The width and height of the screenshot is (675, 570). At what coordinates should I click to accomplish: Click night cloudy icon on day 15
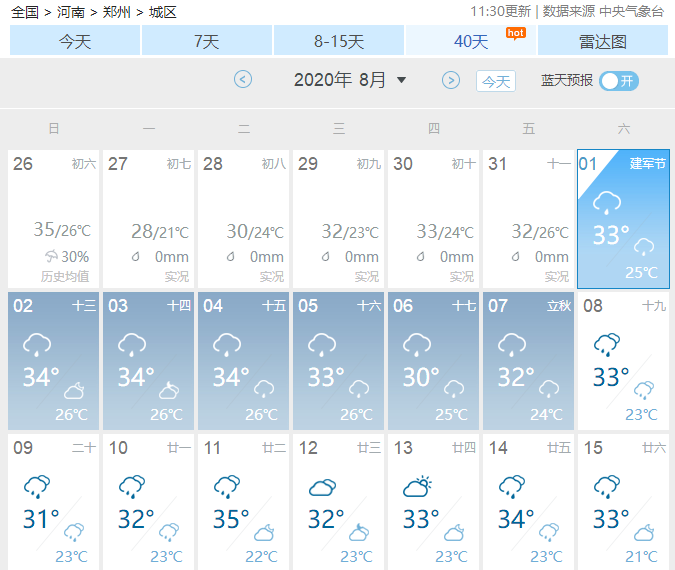click(644, 533)
